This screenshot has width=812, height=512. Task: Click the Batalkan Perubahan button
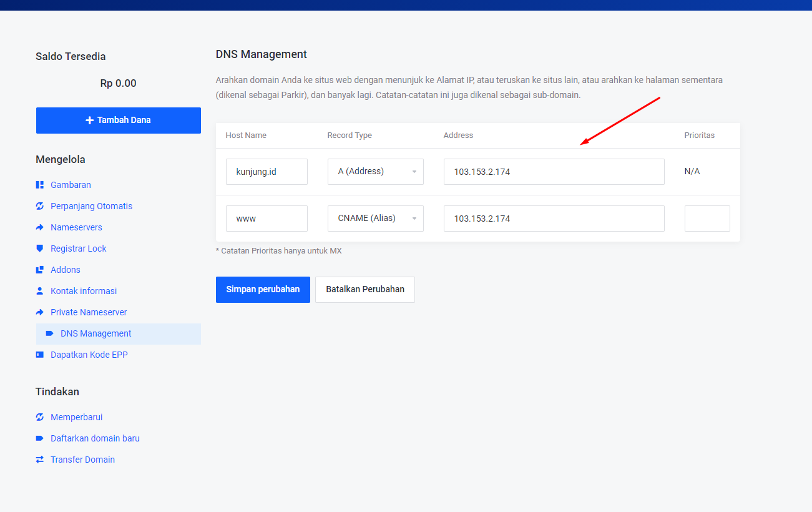[365, 290]
